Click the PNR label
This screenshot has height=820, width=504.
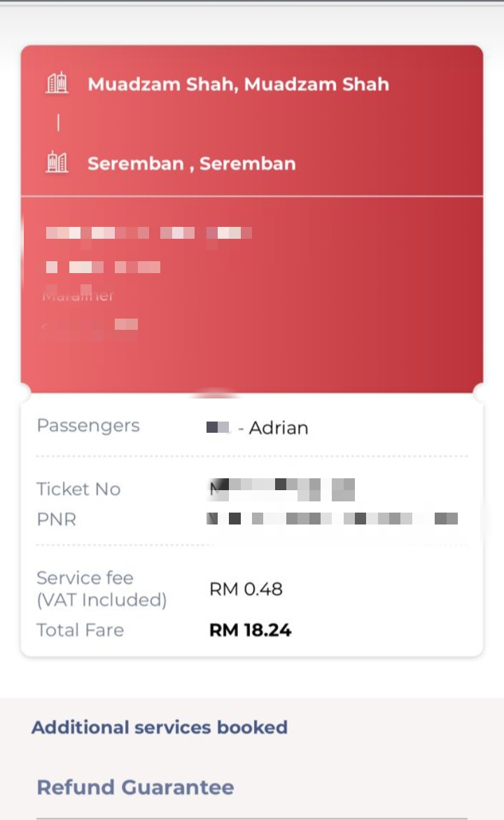coord(56,520)
